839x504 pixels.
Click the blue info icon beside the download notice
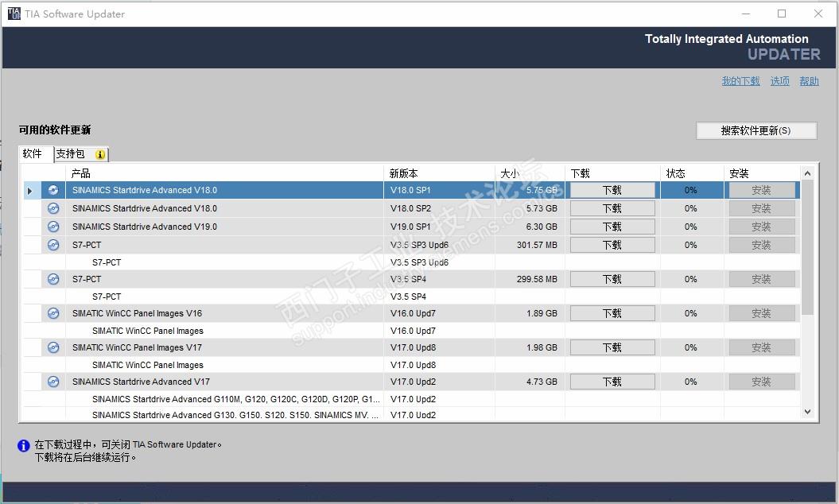coord(24,445)
